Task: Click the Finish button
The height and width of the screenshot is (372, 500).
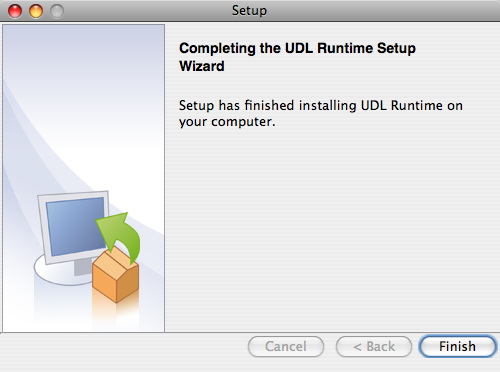Action: point(457,346)
